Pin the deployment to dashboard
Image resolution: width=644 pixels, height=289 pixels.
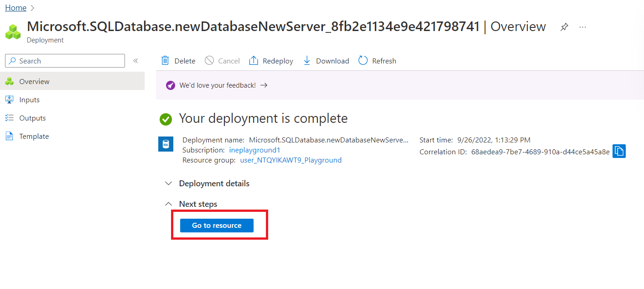[564, 27]
